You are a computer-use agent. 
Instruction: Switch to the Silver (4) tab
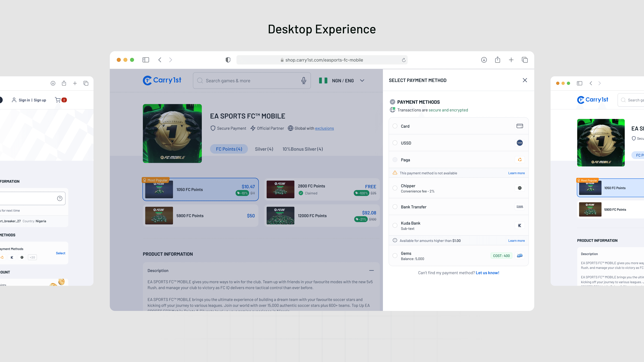point(264,149)
